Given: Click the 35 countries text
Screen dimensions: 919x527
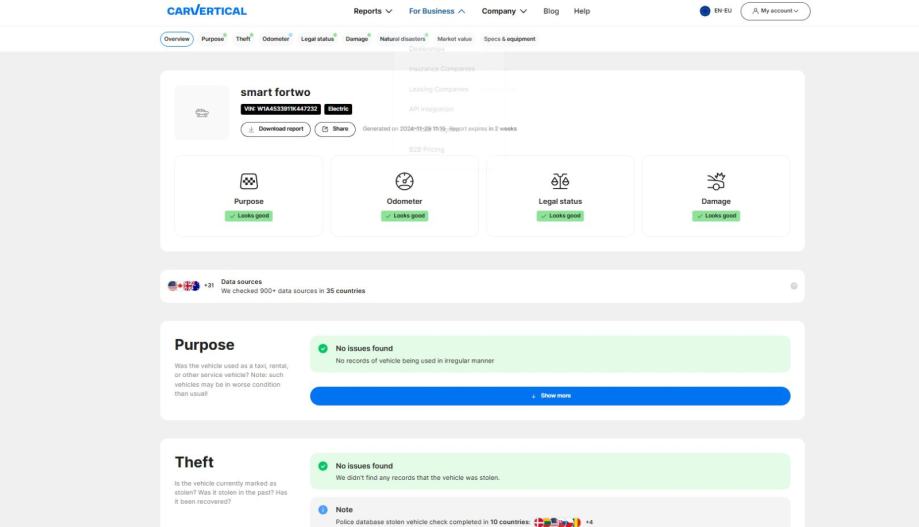Looking at the screenshot, I should (x=346, y=291).
